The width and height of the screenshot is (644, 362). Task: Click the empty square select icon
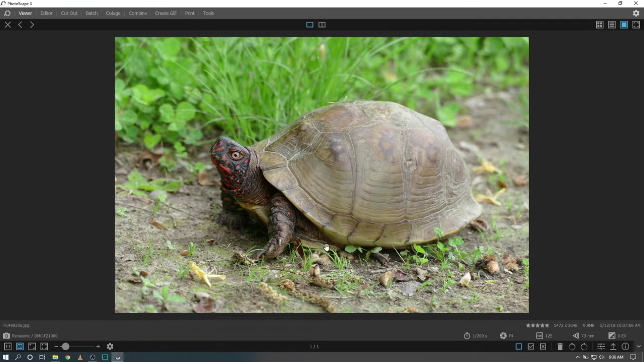click(518, 347)
